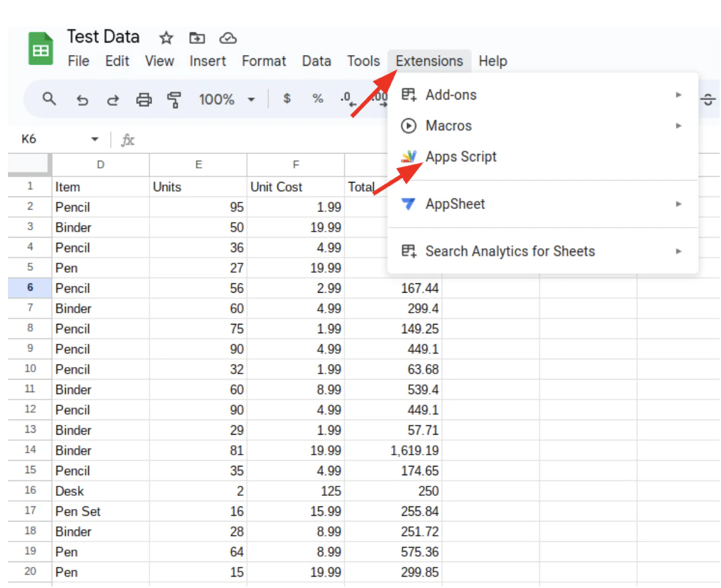Print the spreadsheet
Screen dimensions: 721x588
(144, 100)
